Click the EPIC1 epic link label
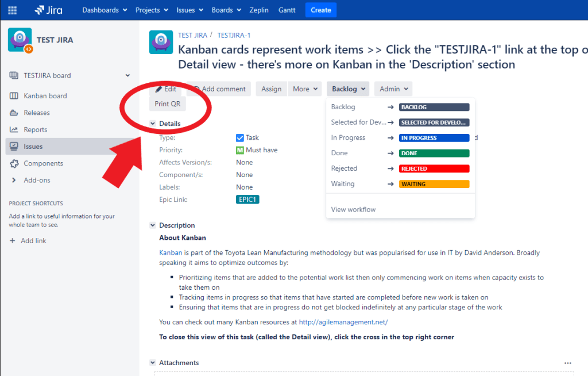The height and width of the screenshot is (376, 588). point(247,199)
